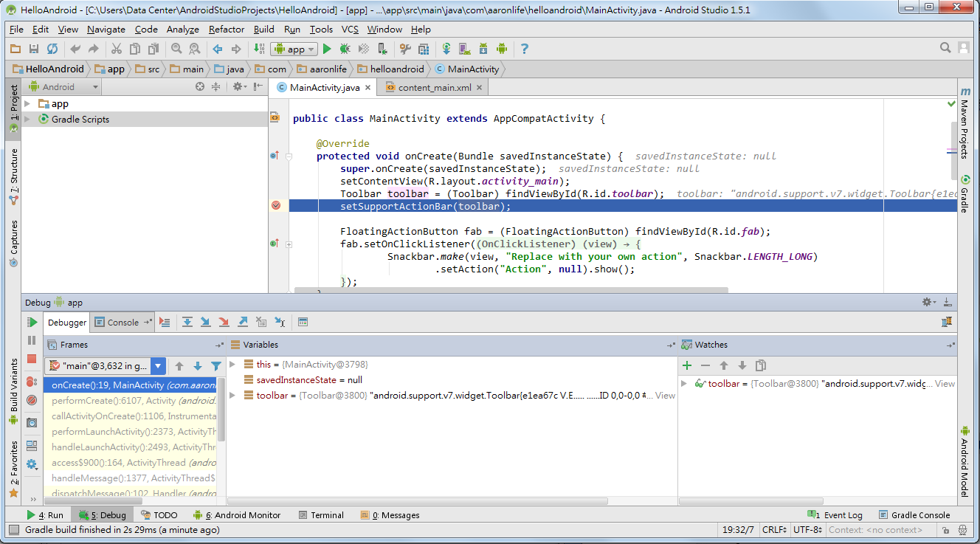Image resolution: width=980 pixels, height=544 pixels.
Task: Open the SDK Manager icon
Action: pos(483,49)
